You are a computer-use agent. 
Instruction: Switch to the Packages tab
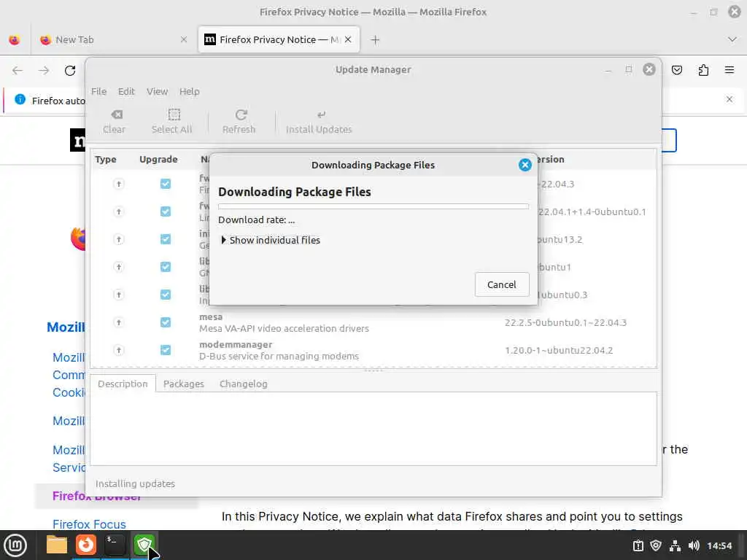click(183, 384)
